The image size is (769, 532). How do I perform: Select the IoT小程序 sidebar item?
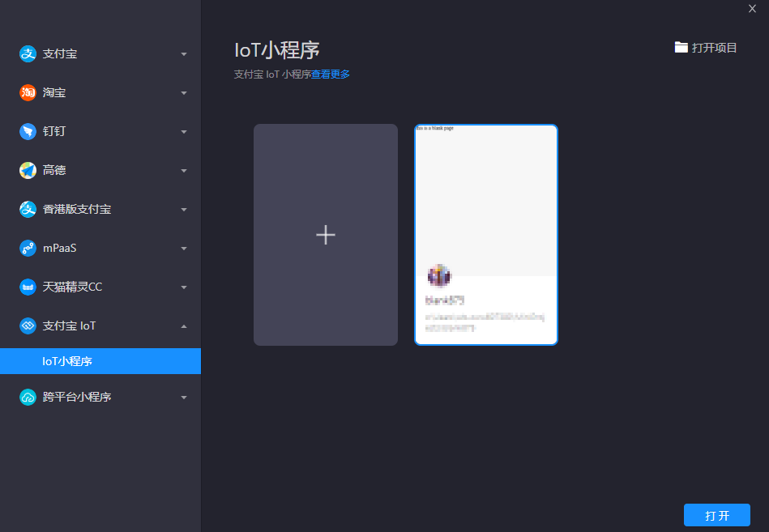click(100, 361)
